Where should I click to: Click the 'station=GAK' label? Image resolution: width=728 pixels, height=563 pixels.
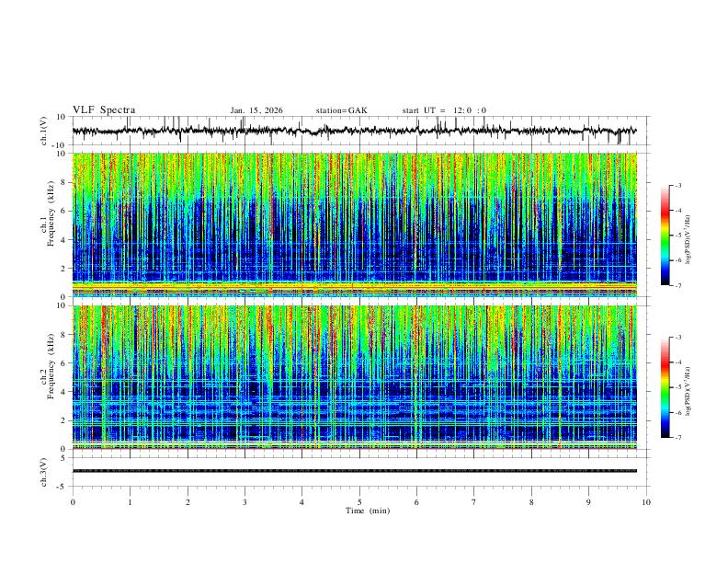(x=341, y=110)
